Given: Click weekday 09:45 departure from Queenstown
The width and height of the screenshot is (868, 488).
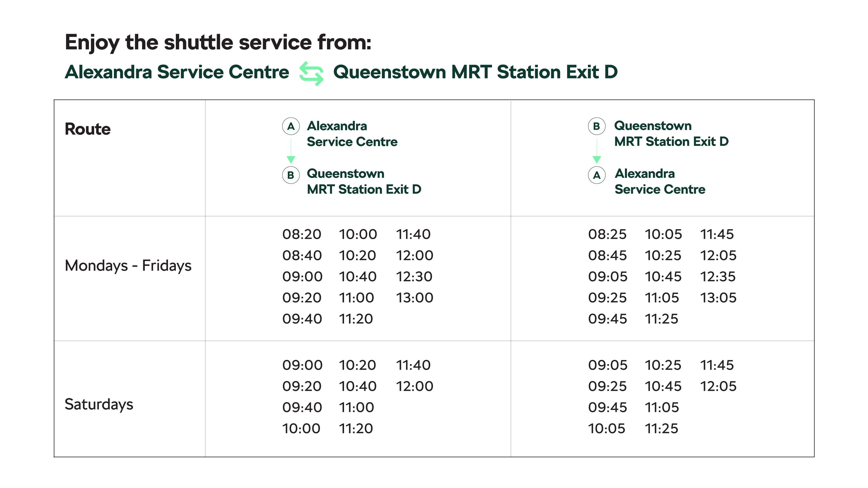Looking at the screenshot, I should point(608,319).
